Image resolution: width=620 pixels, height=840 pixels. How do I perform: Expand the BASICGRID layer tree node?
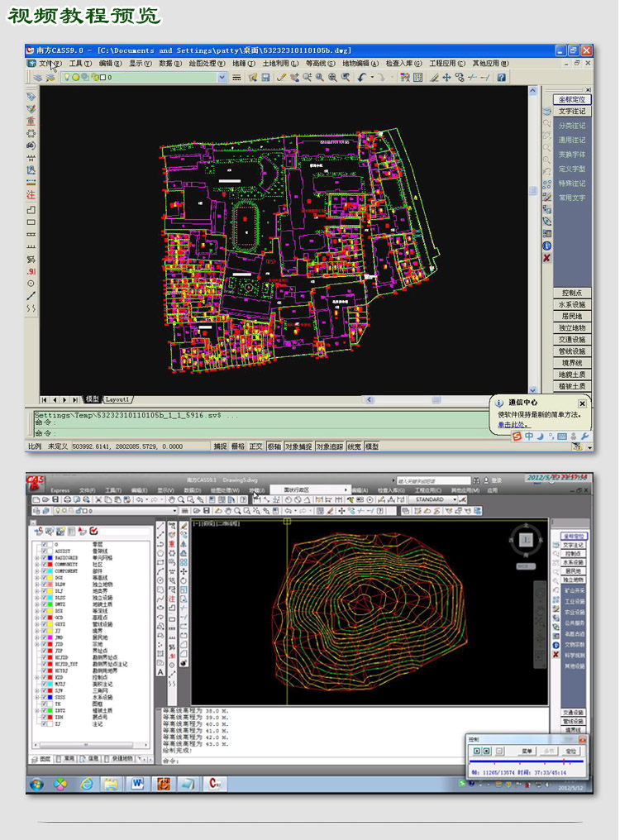click(x=37, y=558)
